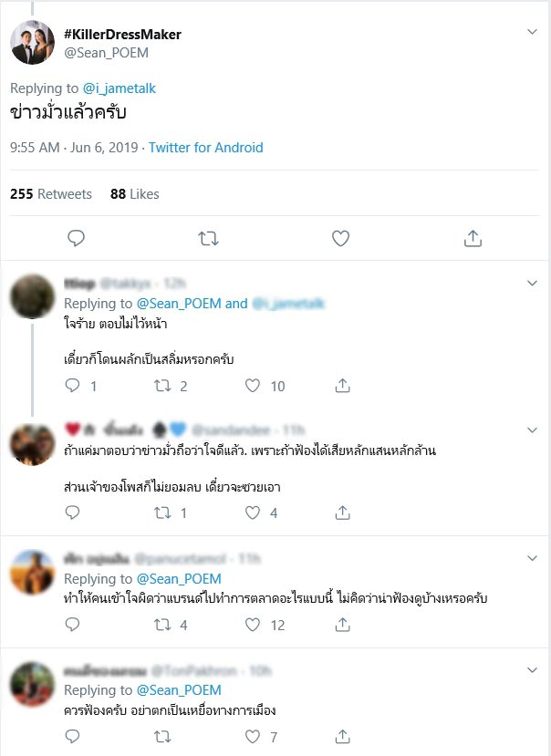Like the reply with 12 likes

(254, 625)
